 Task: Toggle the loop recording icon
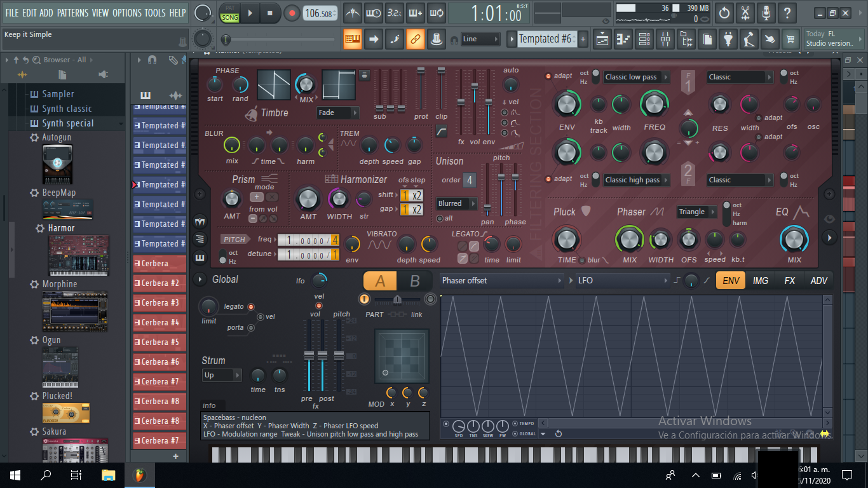coord(436,12)
